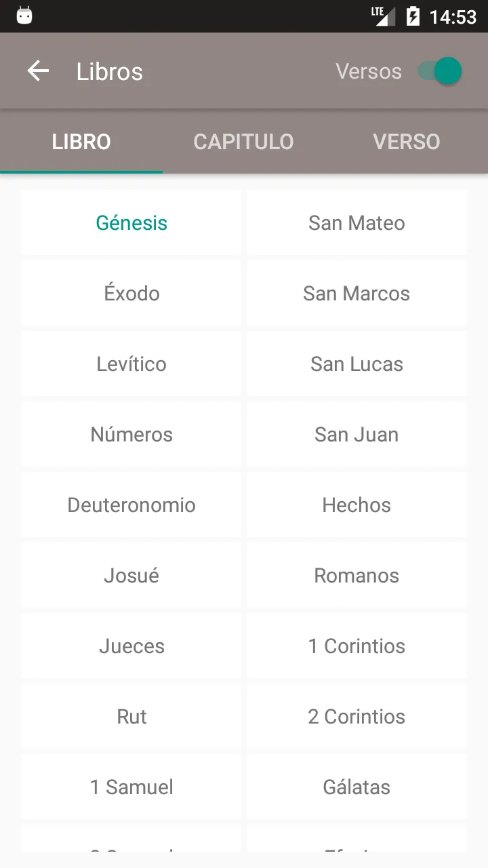Toggle the Versos switch off
The height and width of the screenshot is (868, 488).
coord(439,71)
